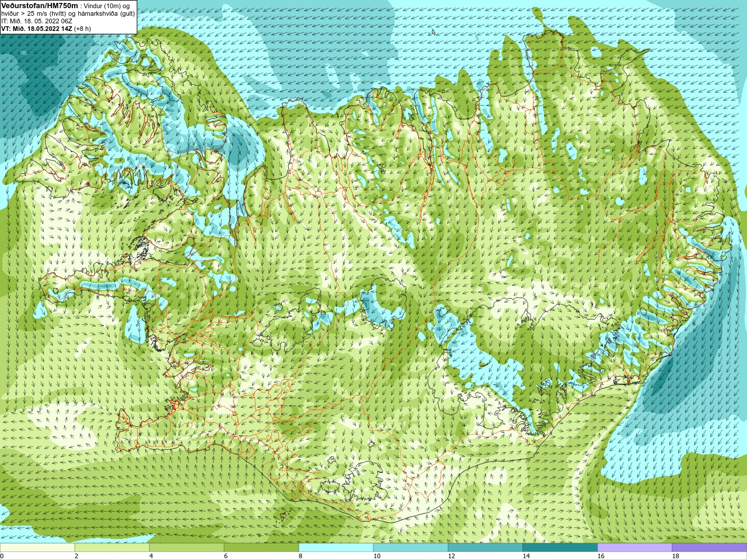
Task: Click the purple above-18 m/s legend swatch
Action: pyautogui.click(x=710, y=548)
